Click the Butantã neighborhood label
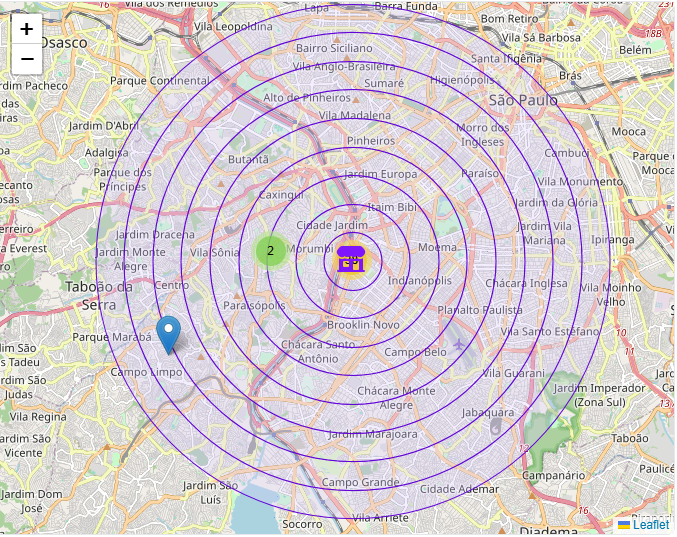 (x=248, y=159)
